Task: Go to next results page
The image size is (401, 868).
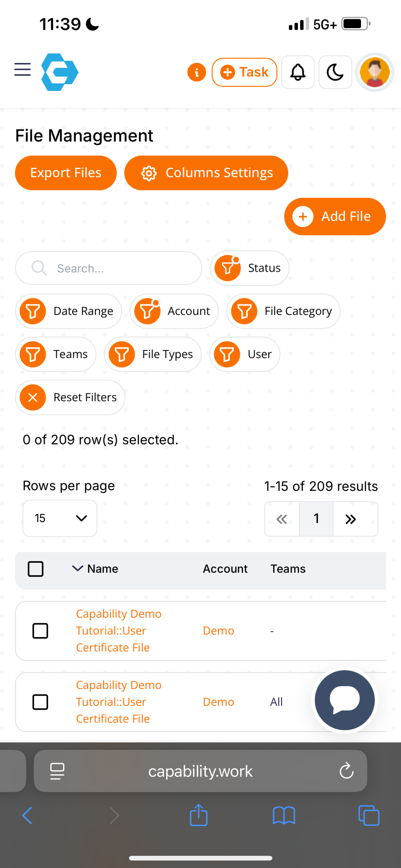Action: (x=351, y=519)
